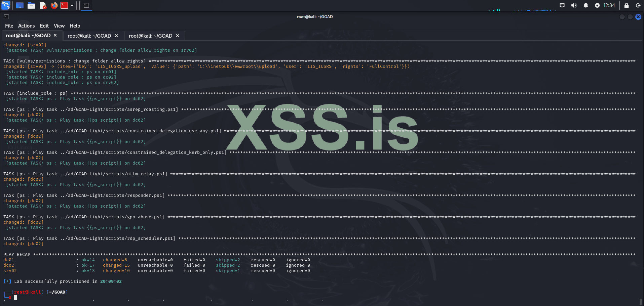Open the text editor from the taskbar
The height and width of the screenshot is (306, 644).
[x=43, y=5]
